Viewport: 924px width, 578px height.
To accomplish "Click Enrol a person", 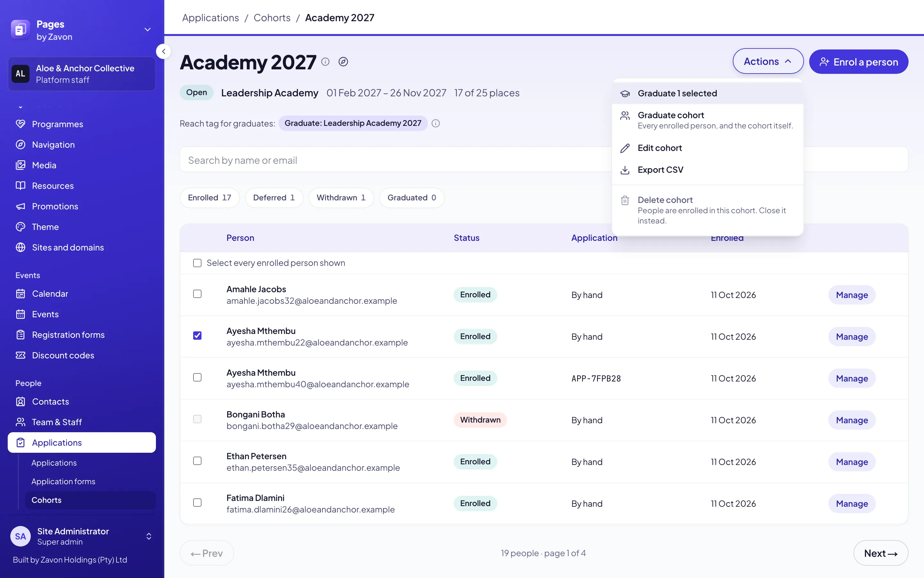I will [858, 62].
